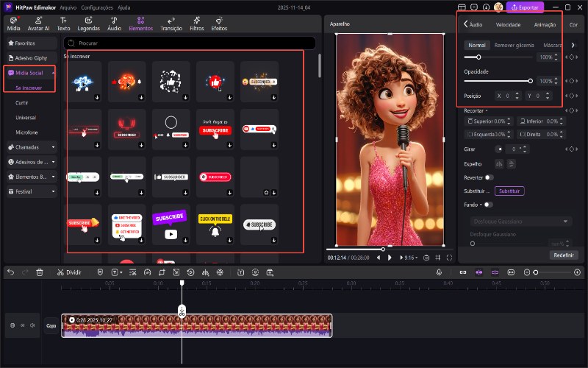Click the zoom-in plus icon on timeline
Viewport: 588px width, 368px height.
point(578,272)
